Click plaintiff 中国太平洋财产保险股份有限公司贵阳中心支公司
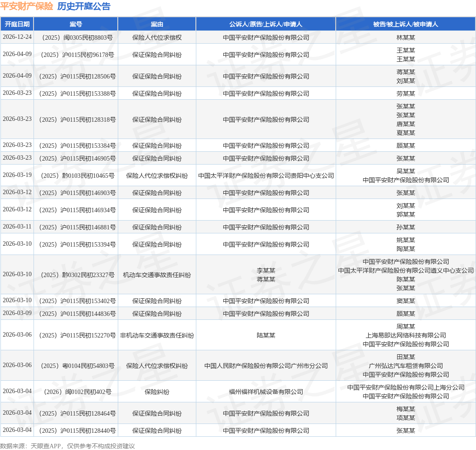The image size is (476, 450). click(x=266, y=176)
